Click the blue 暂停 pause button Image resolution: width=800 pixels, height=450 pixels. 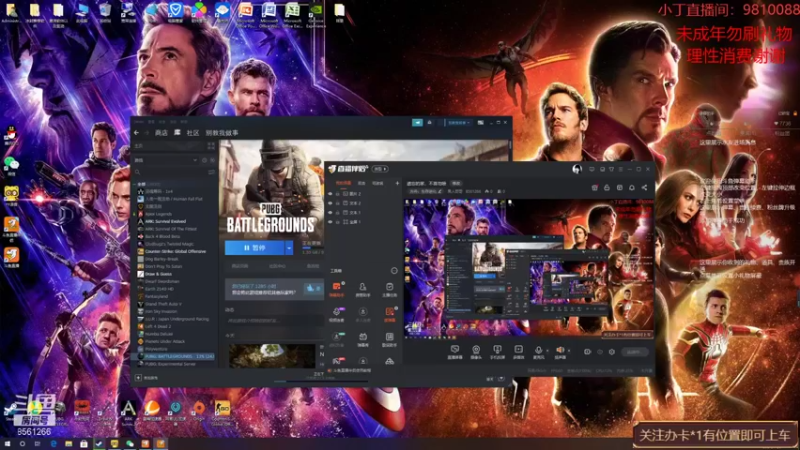click(x=254, y=248)
